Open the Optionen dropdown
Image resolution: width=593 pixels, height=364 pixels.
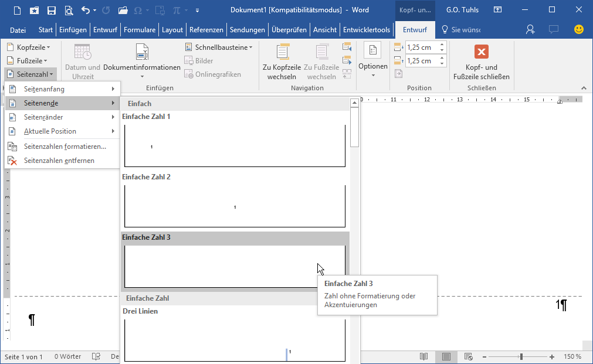(x=373, y=60)
